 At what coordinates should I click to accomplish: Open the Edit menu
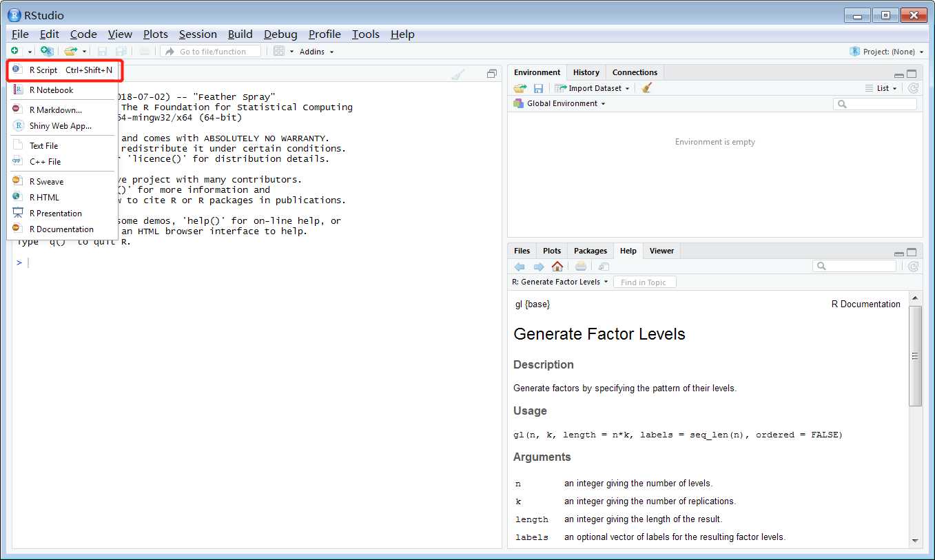click(49, 34)
